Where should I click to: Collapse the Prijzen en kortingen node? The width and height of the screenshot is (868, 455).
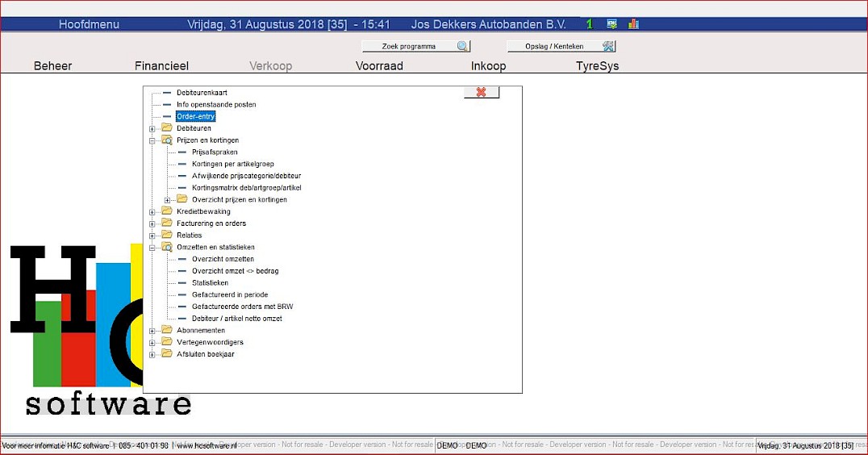click(x=152, y=140)
